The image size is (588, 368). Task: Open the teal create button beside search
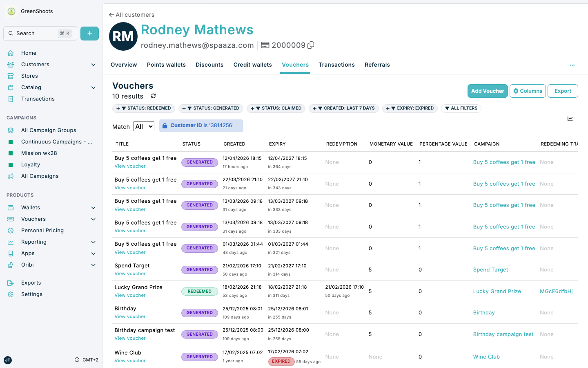(x=89, y=33)
